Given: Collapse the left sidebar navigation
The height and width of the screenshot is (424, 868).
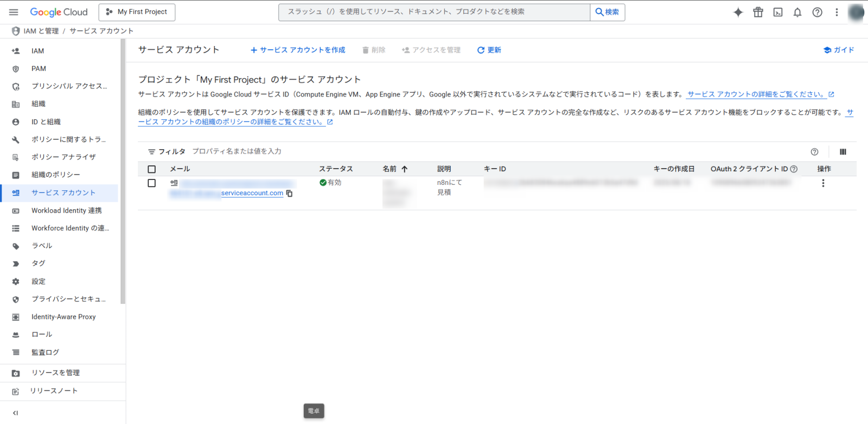Looking at the screenshot, I should 15,413.
